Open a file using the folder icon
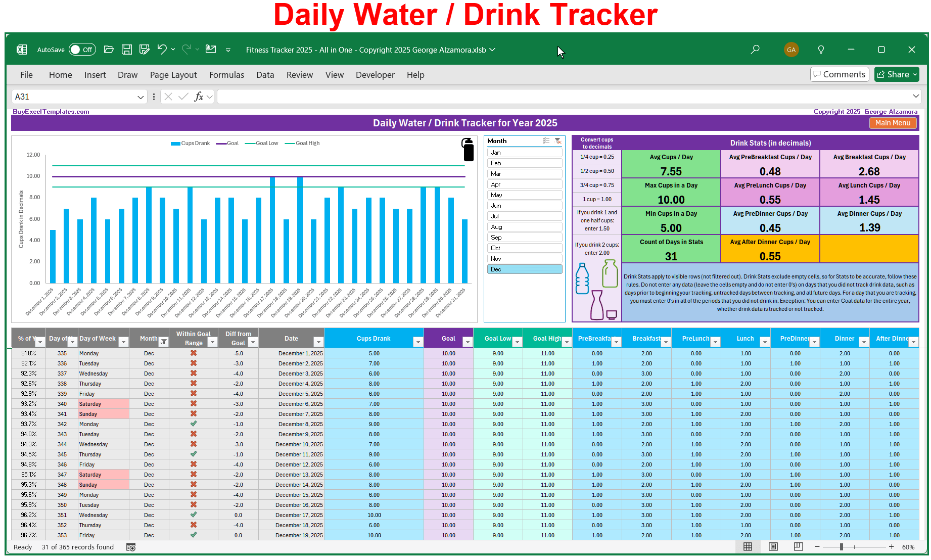The image size is (931, 560). (109, 49)
